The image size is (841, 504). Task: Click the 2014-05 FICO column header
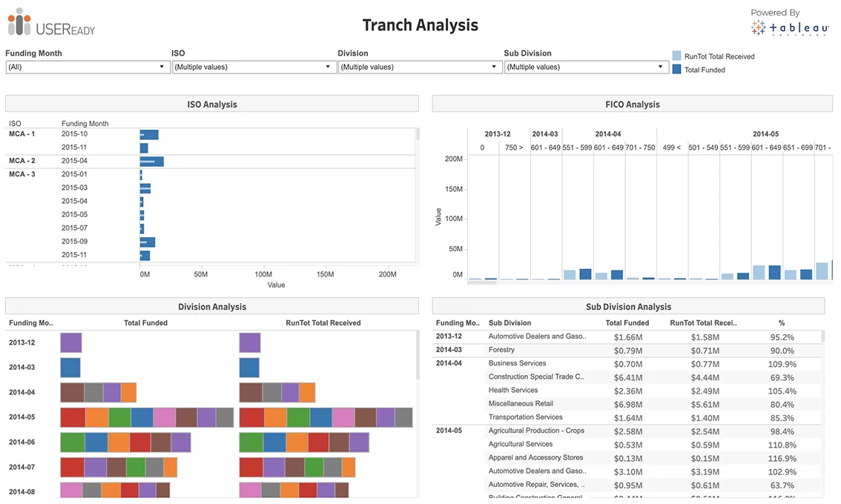[765, 133]
